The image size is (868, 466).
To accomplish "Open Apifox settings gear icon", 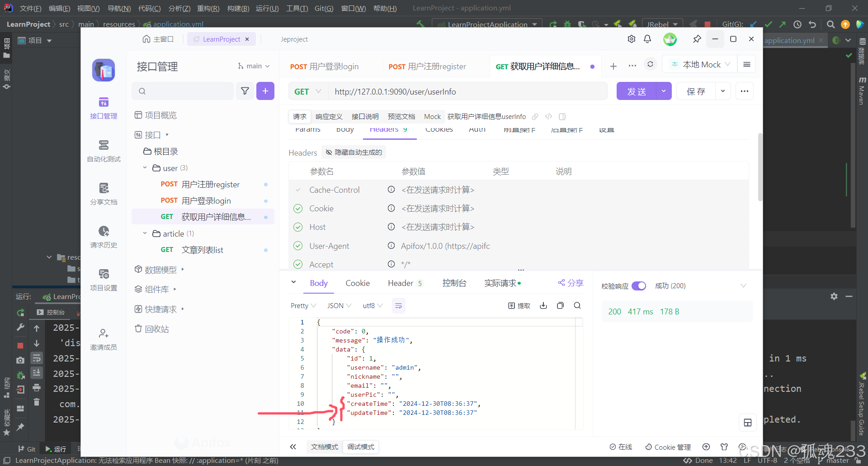I will click(x=632, y=39).
